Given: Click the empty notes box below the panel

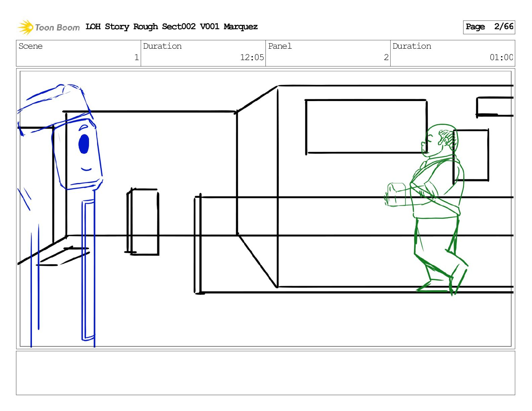Looking at the screenshot, I should pyautogui.click(x=266, y=373).
